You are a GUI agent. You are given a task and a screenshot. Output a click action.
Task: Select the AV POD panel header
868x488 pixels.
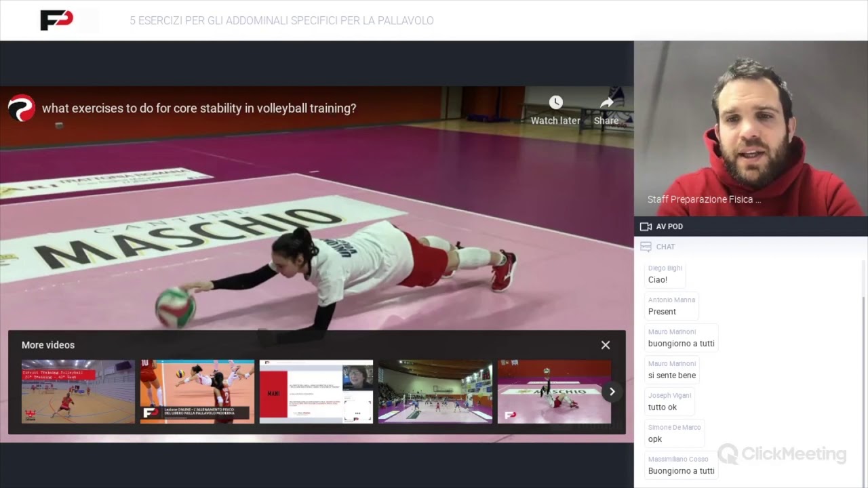(x=751, y=226)
